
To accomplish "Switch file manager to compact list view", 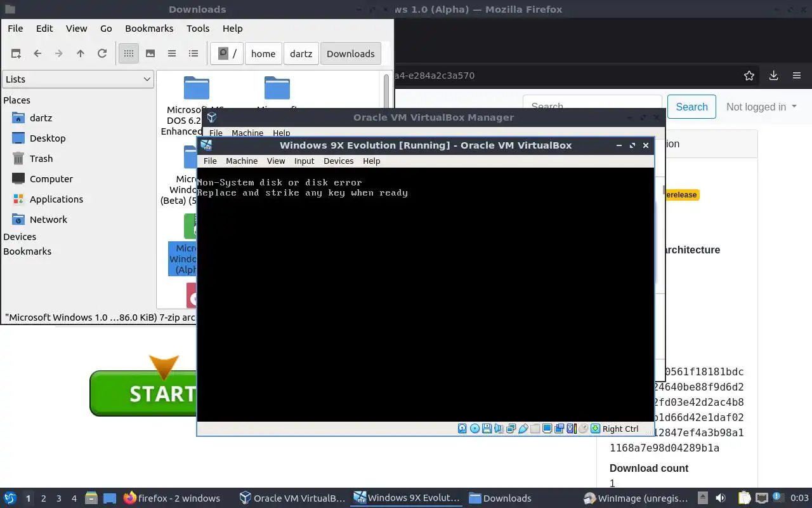I will 172,54.
